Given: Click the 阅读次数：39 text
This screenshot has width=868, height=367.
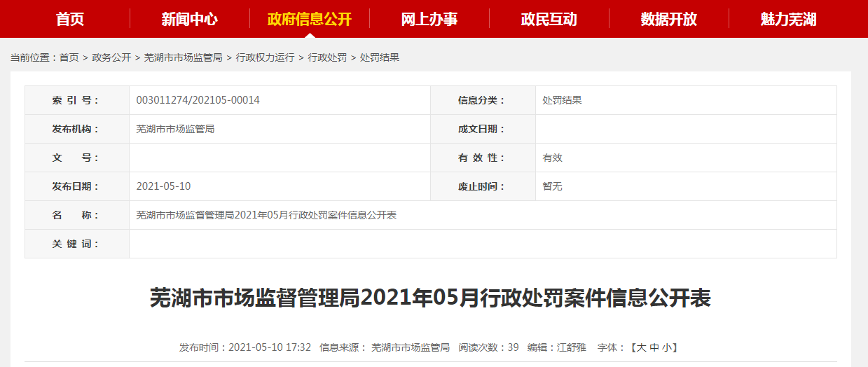Looking at the screenshot, I should [489, 347].
